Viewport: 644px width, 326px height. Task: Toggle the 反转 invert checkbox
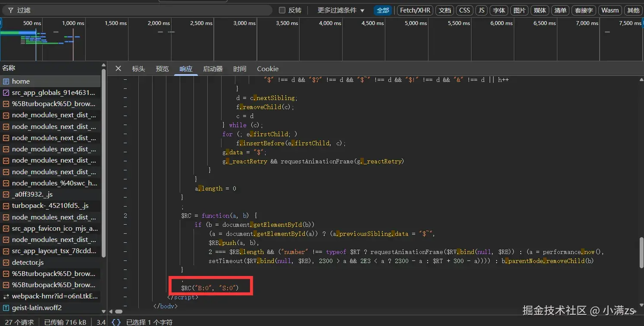pos(282,10)
